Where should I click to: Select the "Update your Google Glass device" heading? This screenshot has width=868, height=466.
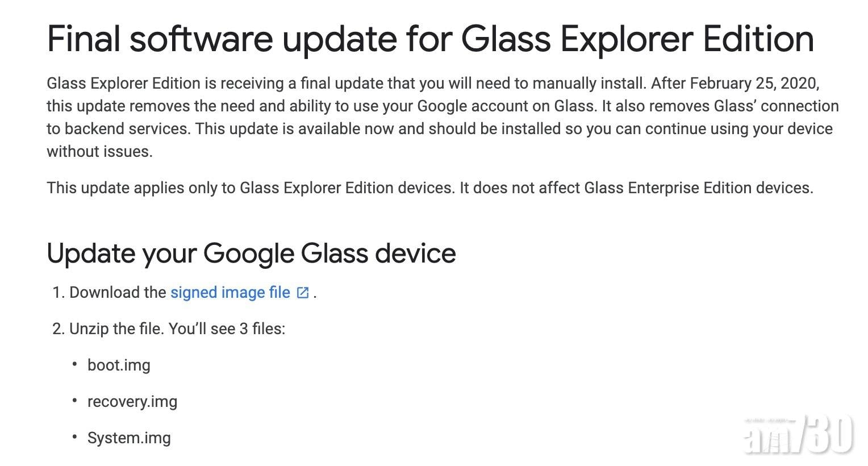point(251,253)
